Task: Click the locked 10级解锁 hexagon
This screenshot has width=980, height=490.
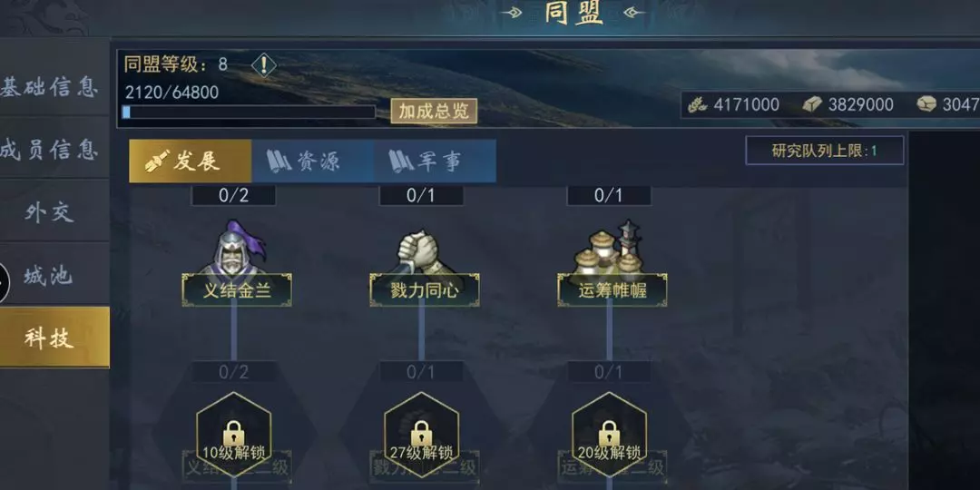Action: click(234, 435)
